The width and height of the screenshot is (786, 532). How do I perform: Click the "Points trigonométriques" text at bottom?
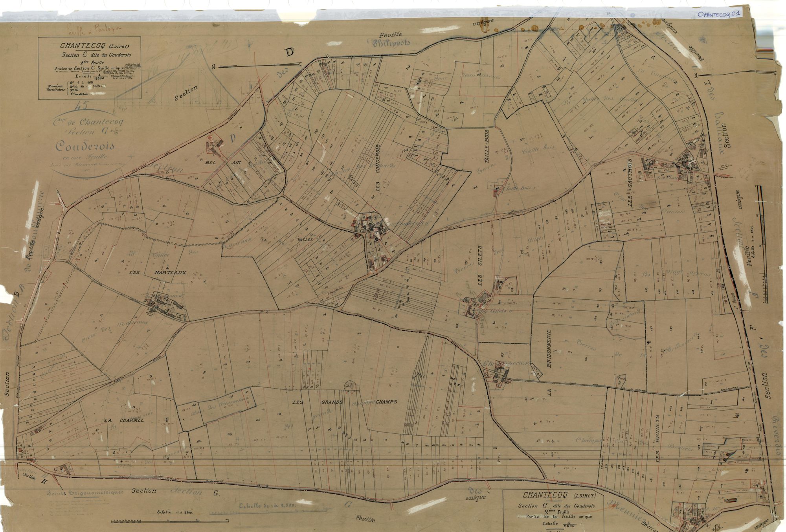pyautogui.click(x=85, y=492)
